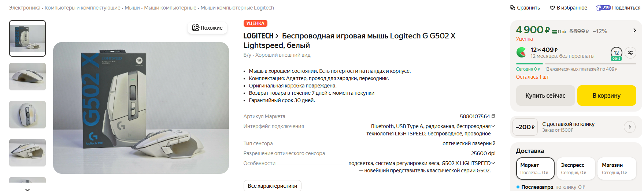Show more thumbnails with down chevron
The image size is (644, 191).
[27, 189]
